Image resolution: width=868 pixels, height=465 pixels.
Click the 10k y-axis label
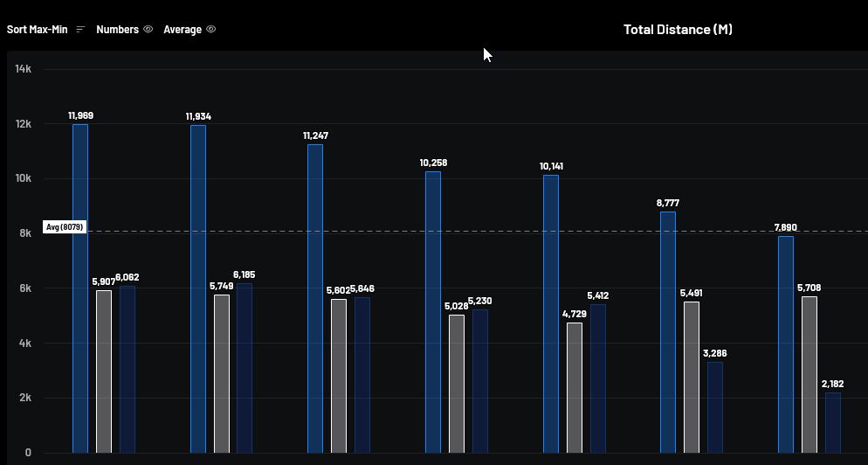(23, 178)
